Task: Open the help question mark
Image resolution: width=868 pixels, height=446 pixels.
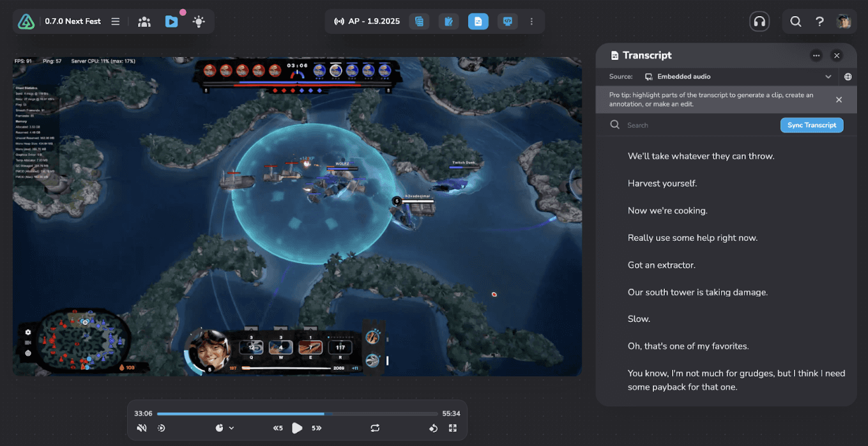Action: click(819, 22)
